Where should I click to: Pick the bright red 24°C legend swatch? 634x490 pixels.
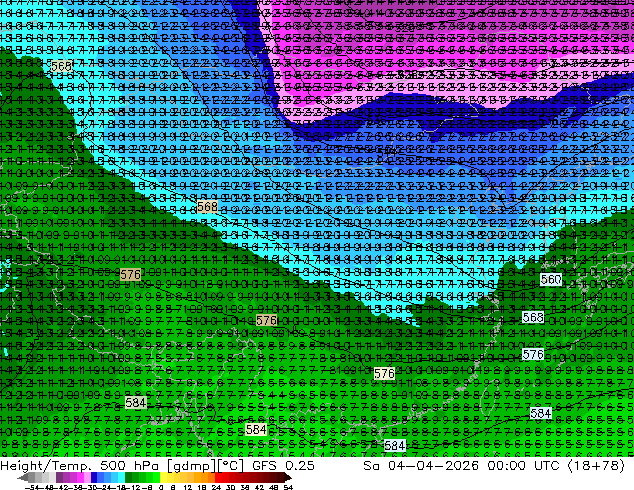[218, 477]
